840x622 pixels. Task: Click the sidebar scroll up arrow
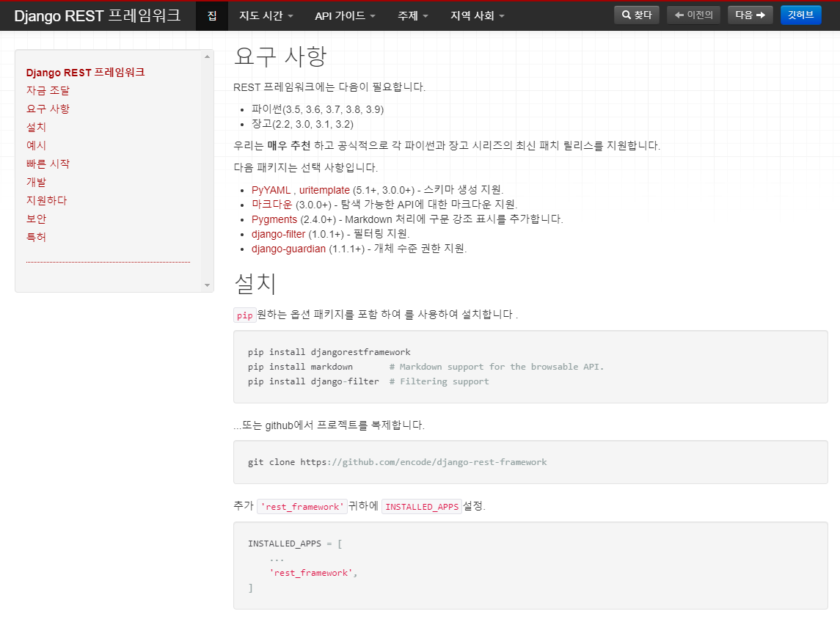point(208,56)
